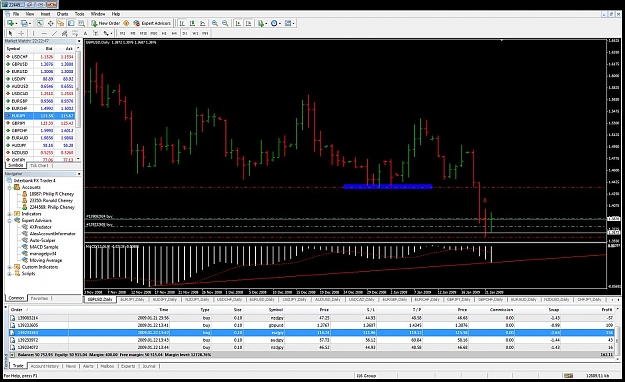The height and width of the screenshot is (382, 625).
Task: Select order 139083214 in Trade list
Action: [311, 318]
